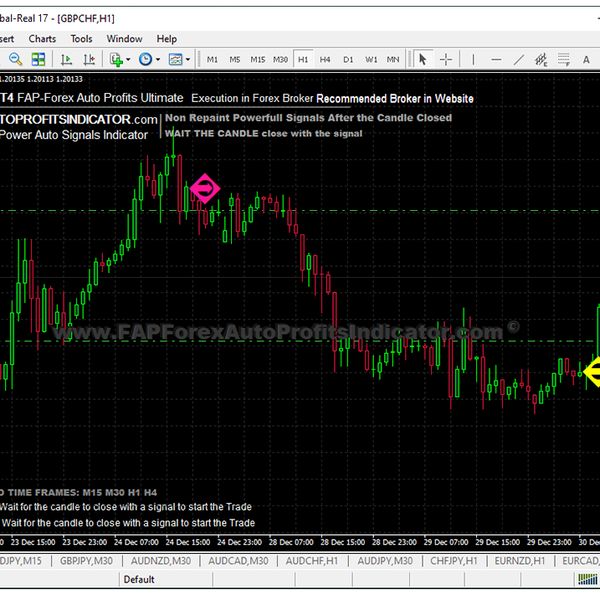Open the Help menu
This screenshot has width=600, height=600.
166,39
